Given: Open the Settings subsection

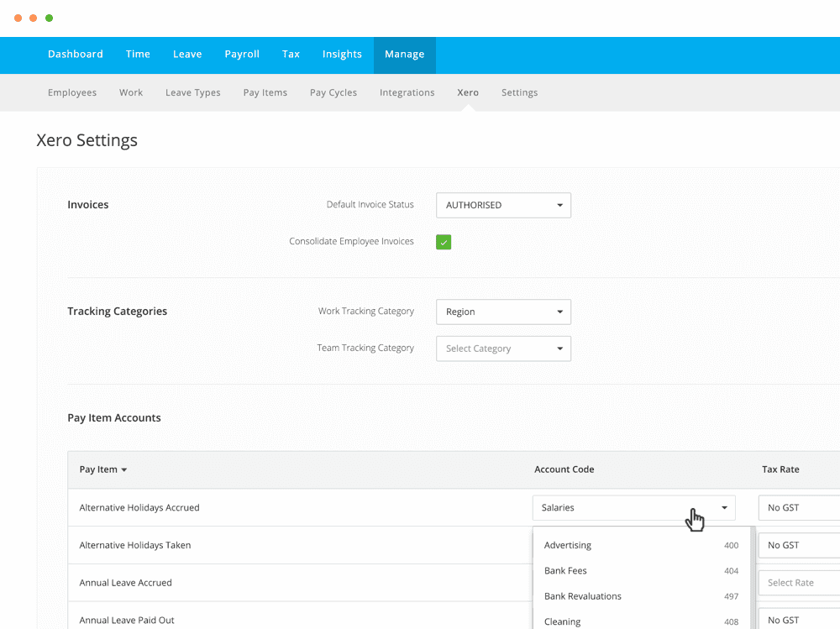Looking at the screenshot, I should tap(519, 92).
